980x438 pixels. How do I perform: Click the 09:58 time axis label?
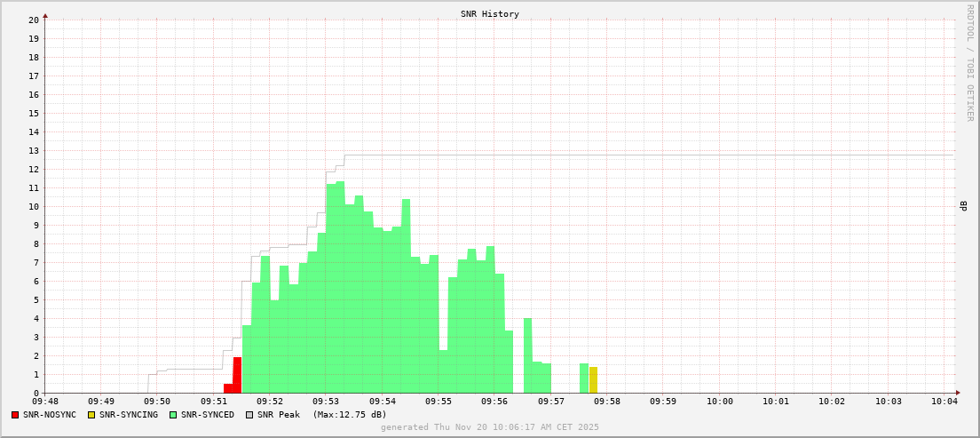(607, 402)
